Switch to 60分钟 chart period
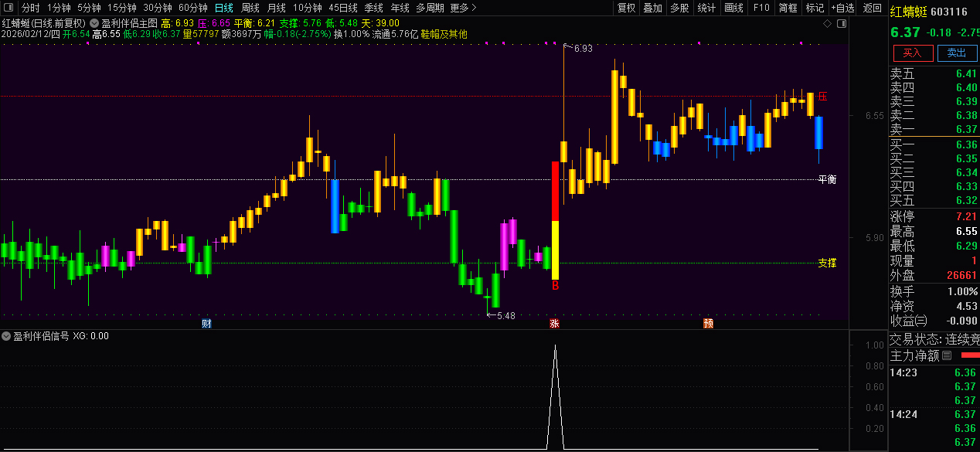The width and height of the screenshot is (980, 452). coord(193,8)
